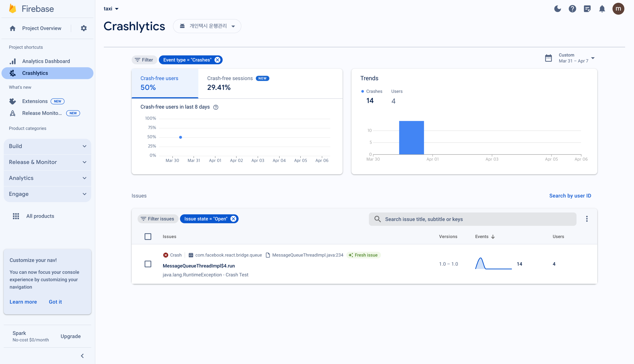Open the release notes icon

click(x=587, y=9)
